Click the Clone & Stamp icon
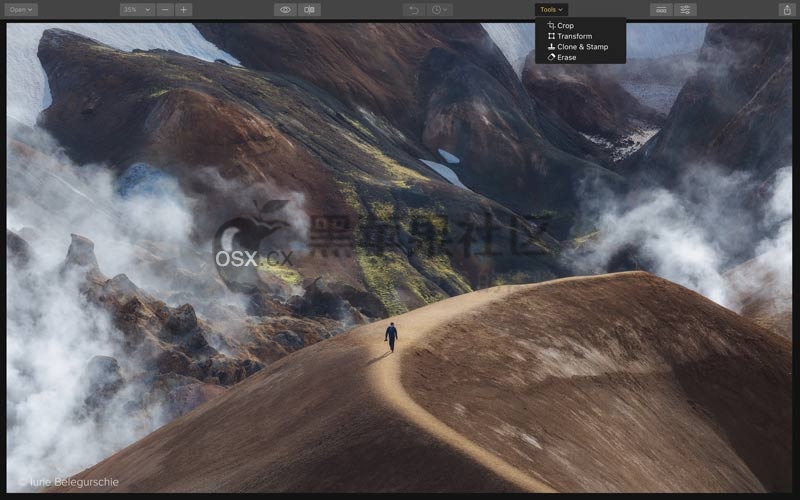The width and height of the screenshot is (800, 500). (551, 46)
